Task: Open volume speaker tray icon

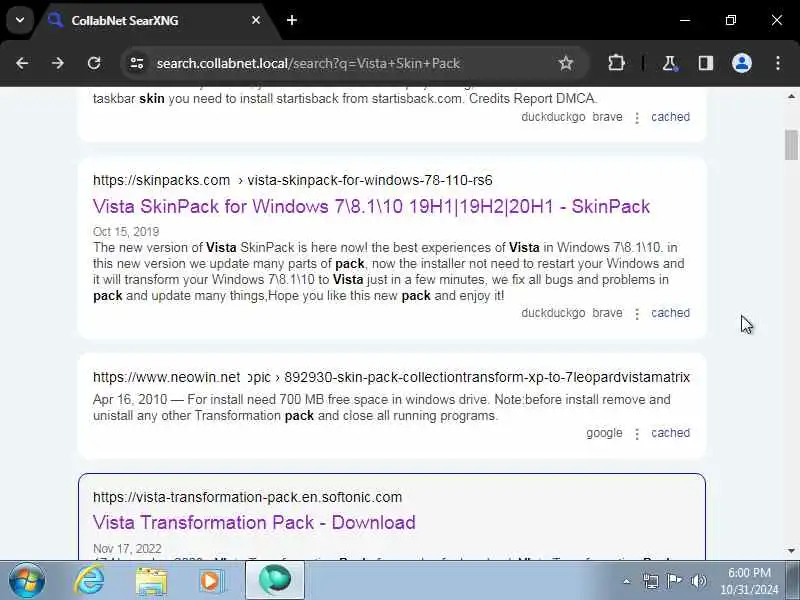Action: pos(698,581)
